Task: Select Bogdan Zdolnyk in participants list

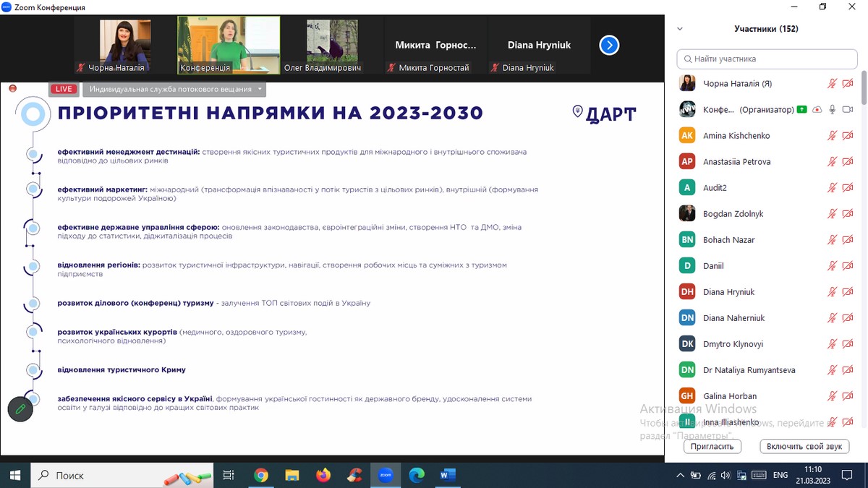Action: (x=733, y=214)
